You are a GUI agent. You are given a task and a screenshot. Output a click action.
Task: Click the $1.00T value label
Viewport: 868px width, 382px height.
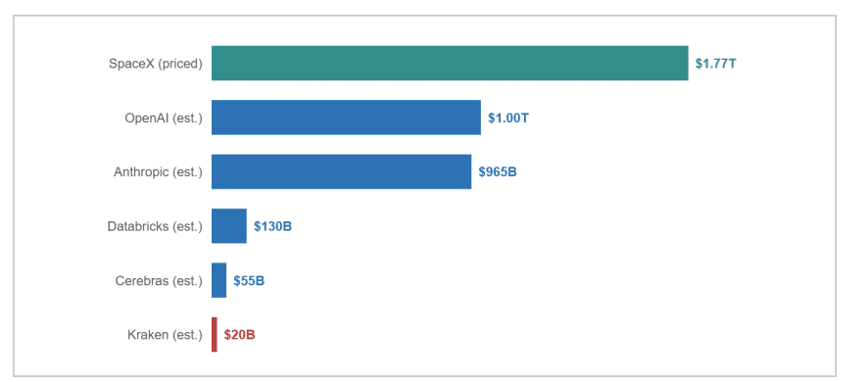pos(508,118)
